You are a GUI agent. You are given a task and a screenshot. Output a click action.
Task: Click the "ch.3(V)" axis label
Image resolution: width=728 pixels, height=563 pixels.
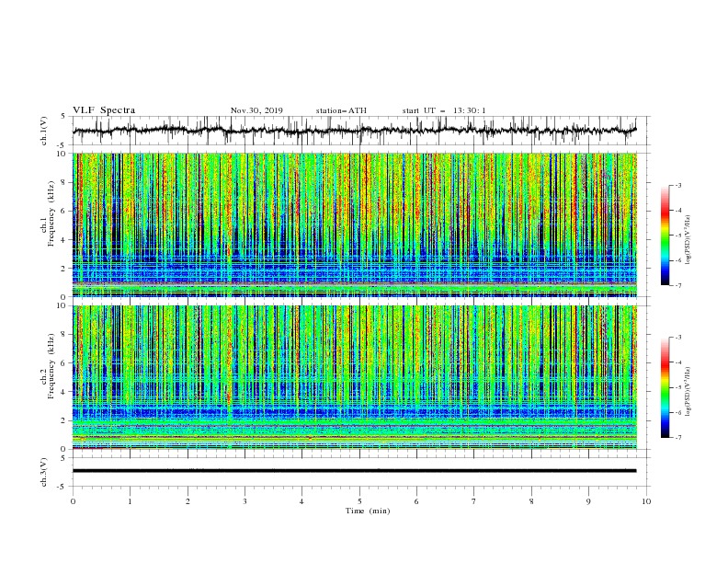pyautogui.click(x=44, y=472)
